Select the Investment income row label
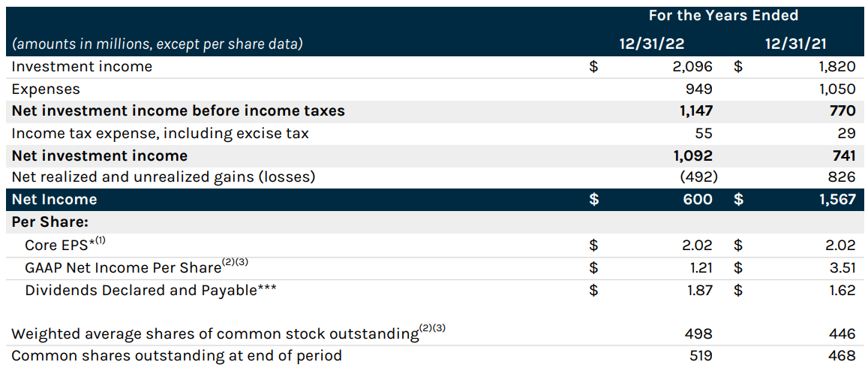This screenshot has width=868, height=365. 82,66
